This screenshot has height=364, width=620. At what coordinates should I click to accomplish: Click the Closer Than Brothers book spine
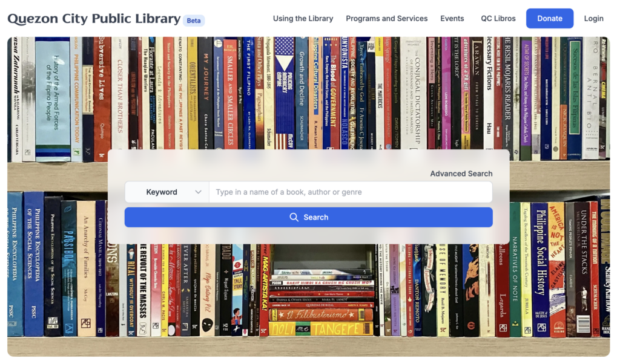(x=122, y=91)
